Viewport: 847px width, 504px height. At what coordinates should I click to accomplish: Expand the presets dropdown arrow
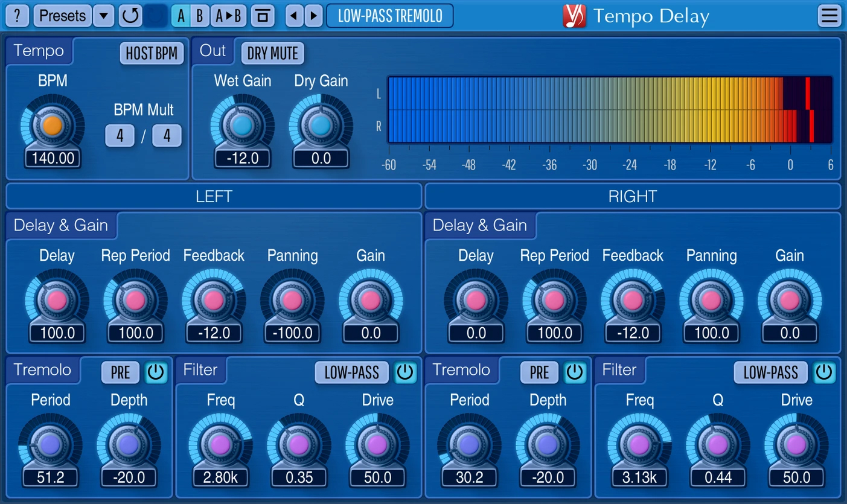tap(104, 16)
